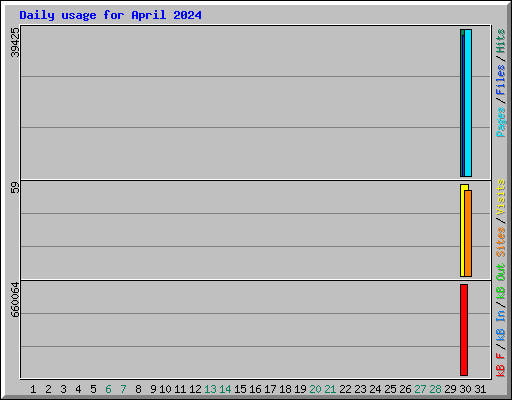Viewport: 512px width, 400px height.
Task: Click the 59 axis value
Action: [x=15, y=187]
